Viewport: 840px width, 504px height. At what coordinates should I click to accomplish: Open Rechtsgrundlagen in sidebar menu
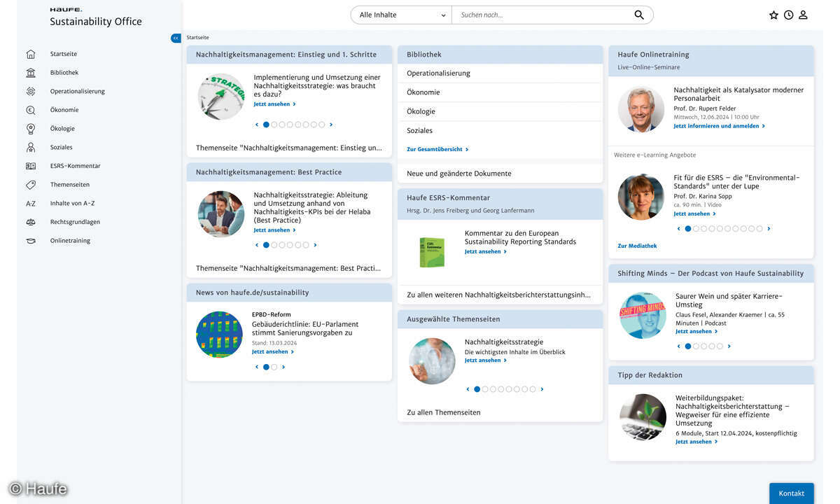pos(75,222)
